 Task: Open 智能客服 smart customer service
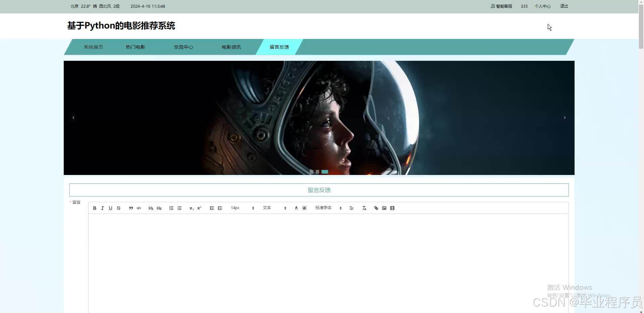coord(501,6)
